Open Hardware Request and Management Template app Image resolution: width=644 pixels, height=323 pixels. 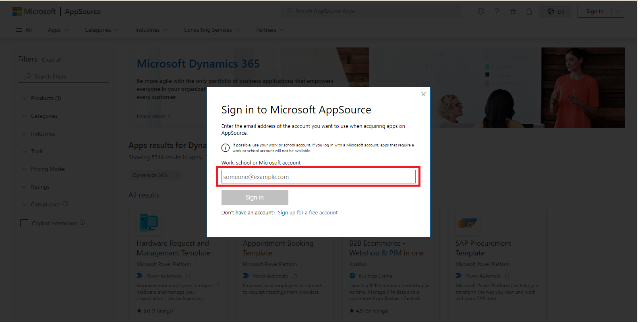173,248
